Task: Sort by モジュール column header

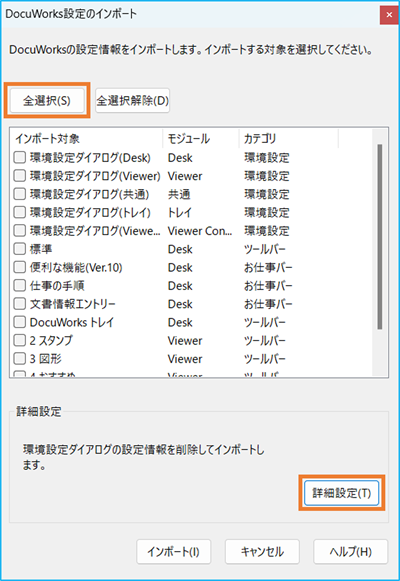Action: pos(201,139)
